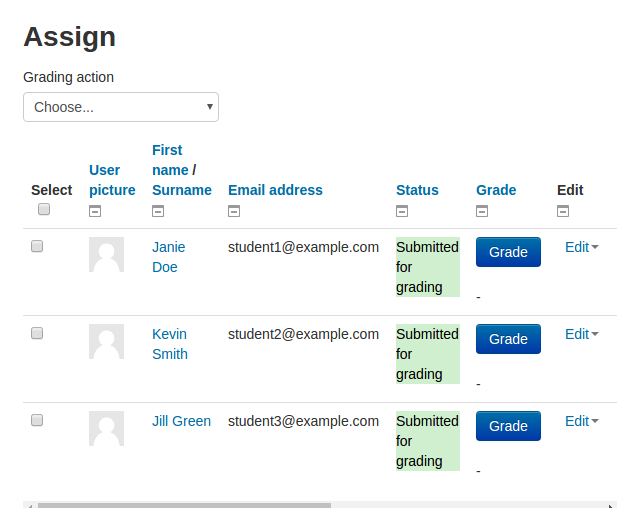Grade Jill Green's submission
The width and height of the screenshot is (639, 508).
[x=508, y=426]
